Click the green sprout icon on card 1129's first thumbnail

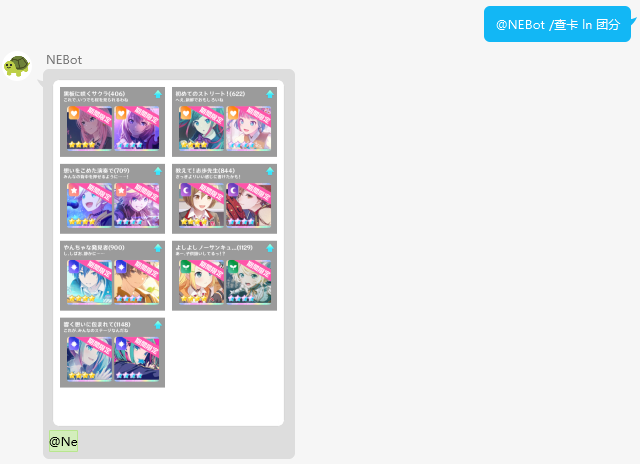185,267
